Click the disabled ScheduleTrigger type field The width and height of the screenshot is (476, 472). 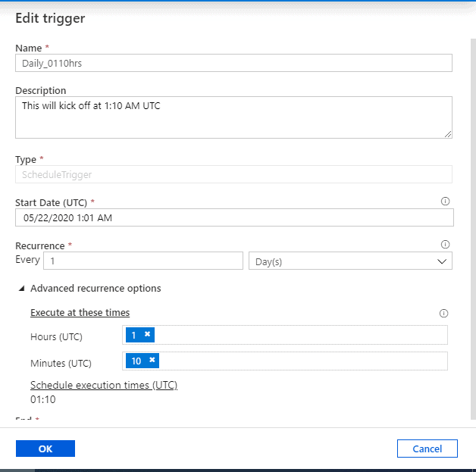coord(233,174)
